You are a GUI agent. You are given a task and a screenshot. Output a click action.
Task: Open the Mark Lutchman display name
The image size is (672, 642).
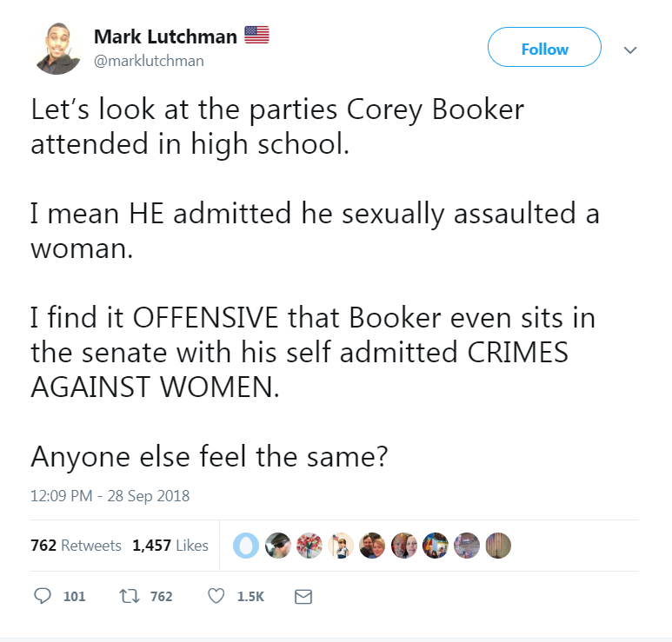pos(165,36)
